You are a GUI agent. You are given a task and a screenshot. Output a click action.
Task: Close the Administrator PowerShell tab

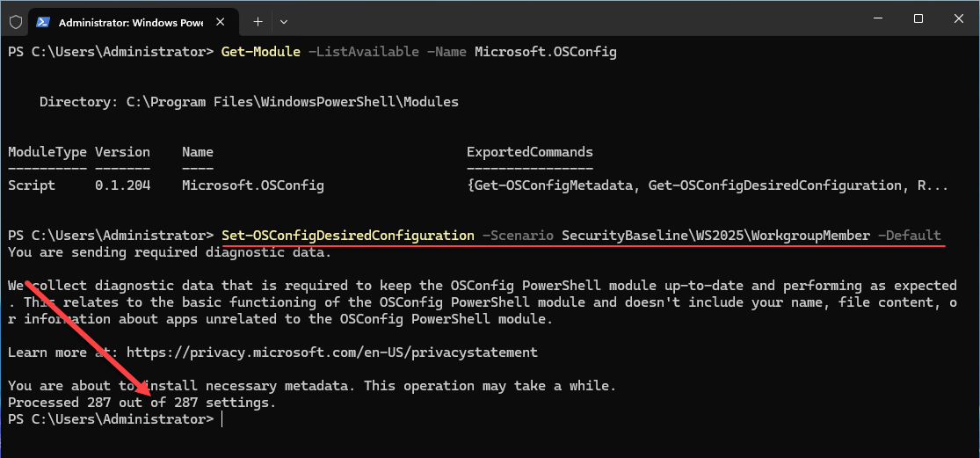pyautogui.click(x=228, y=20)
